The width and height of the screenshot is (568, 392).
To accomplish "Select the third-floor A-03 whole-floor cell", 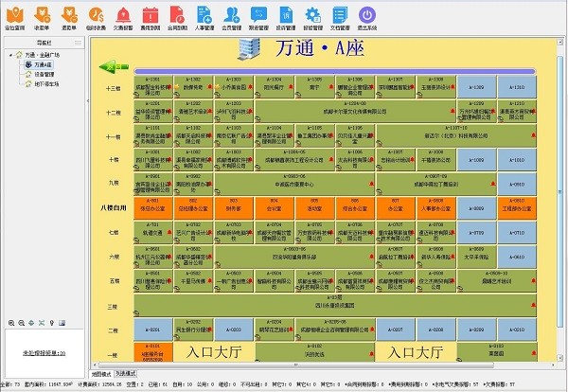I will [x=335, y=306].
